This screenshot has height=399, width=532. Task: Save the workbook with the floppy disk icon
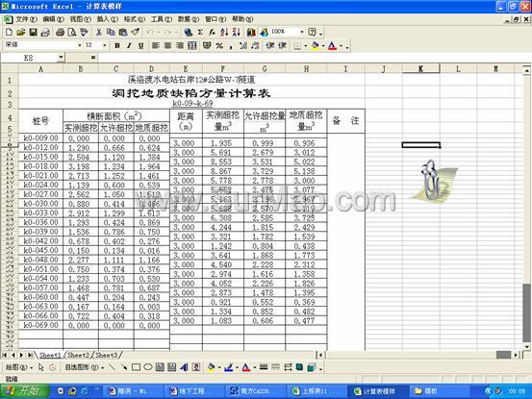point(33,32)
